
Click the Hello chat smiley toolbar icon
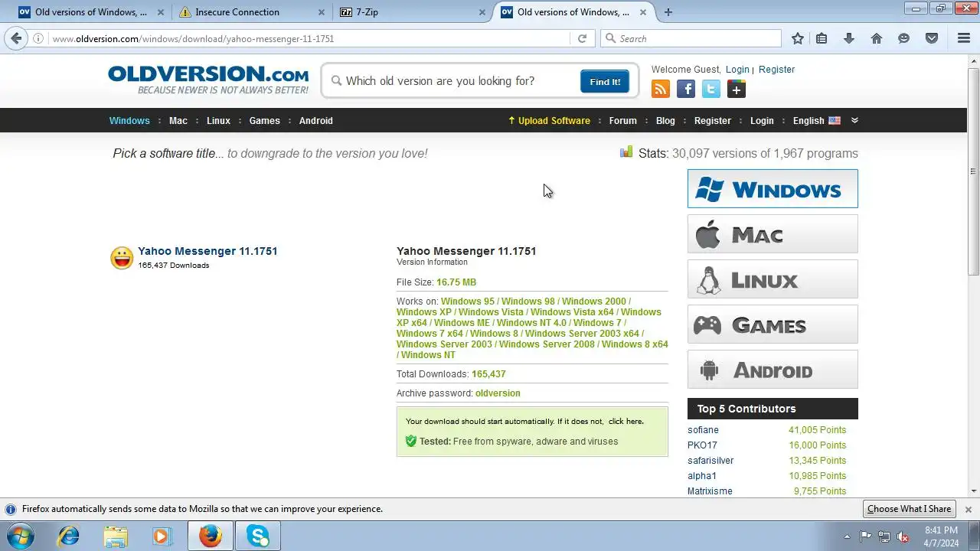coord(904,38)
